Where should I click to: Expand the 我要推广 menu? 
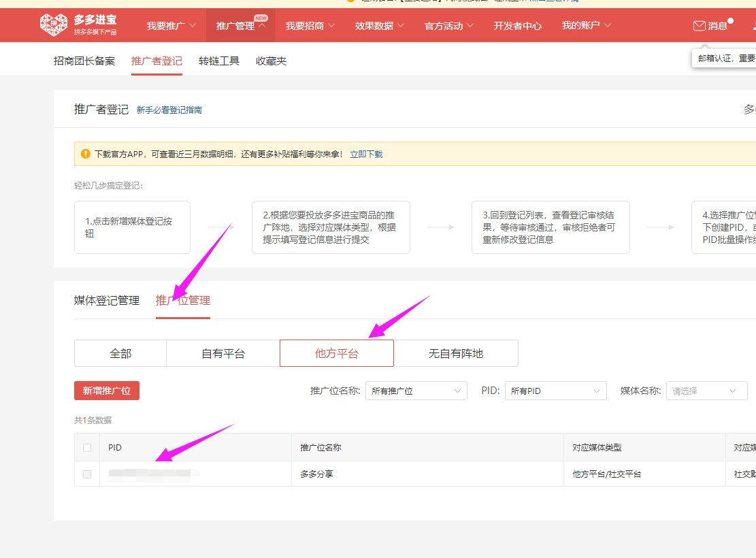tap(171, 26)
